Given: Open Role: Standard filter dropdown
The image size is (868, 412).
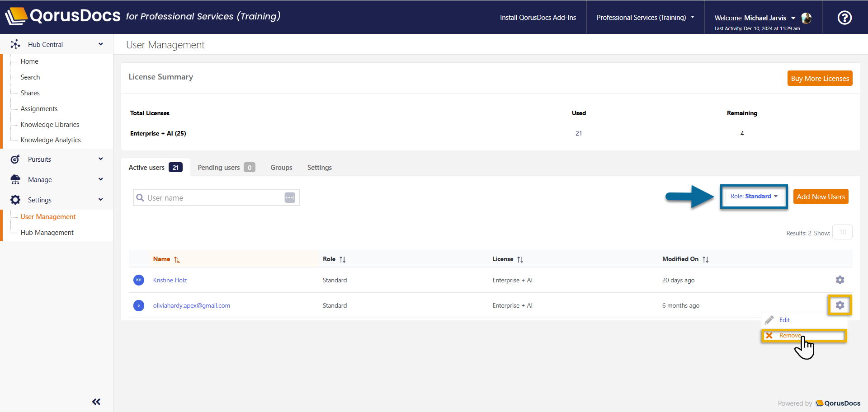Looking at the screenshot, I should [x=754, y=197].
